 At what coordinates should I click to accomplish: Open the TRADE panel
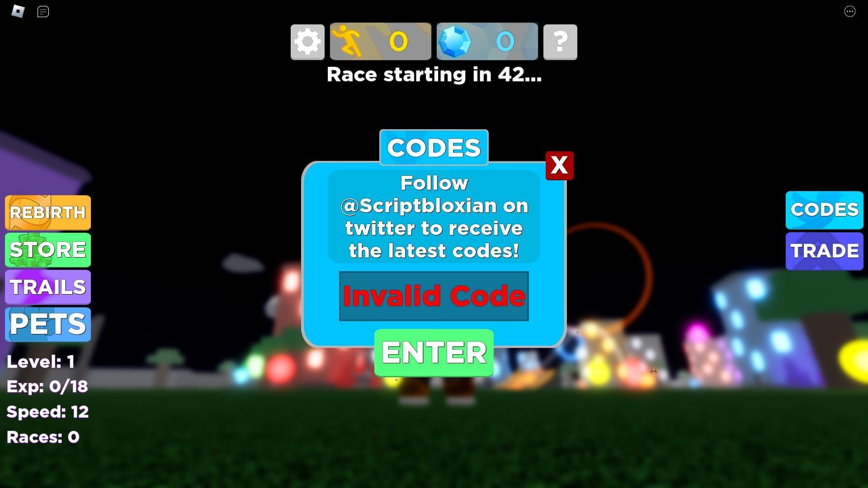(825, 250)
